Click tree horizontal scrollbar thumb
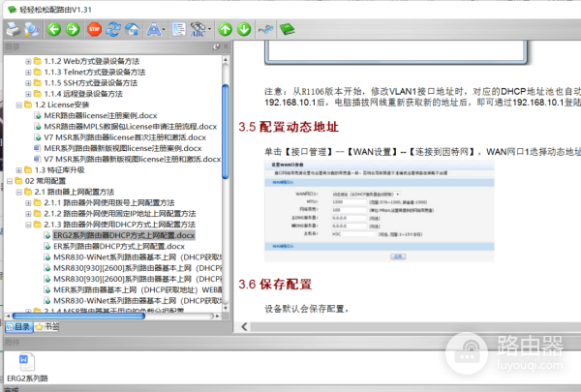Viewport: 581px width, 392px height. 78,317
